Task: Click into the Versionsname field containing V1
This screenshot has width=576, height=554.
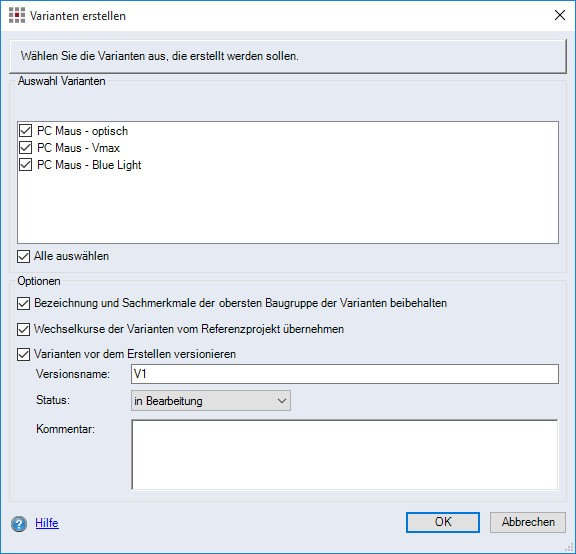Action: [345, 374]
